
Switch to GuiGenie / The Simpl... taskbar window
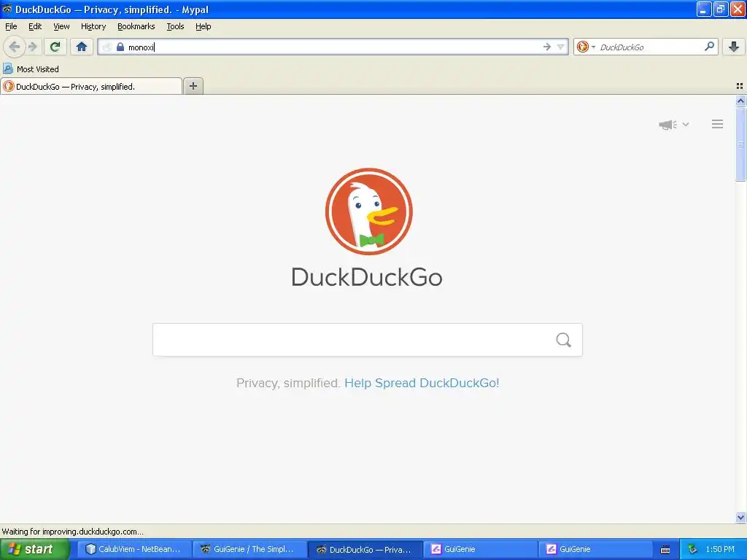coord(249,549)
